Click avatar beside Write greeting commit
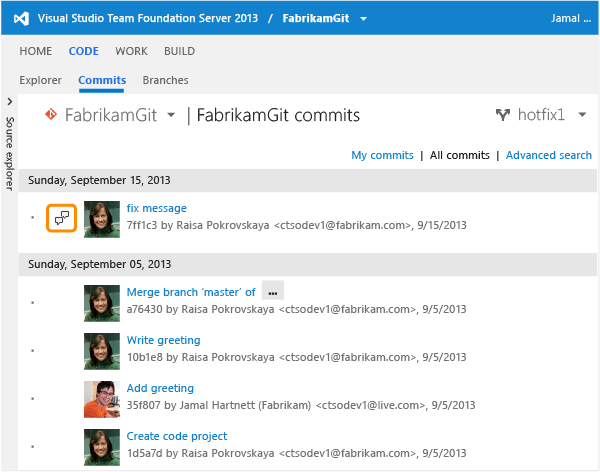 click(x=102, y=351)
